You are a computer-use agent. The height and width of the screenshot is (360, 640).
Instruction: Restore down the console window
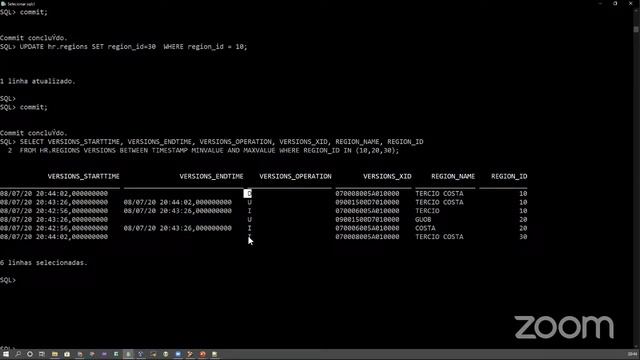(x=615, y=3)
